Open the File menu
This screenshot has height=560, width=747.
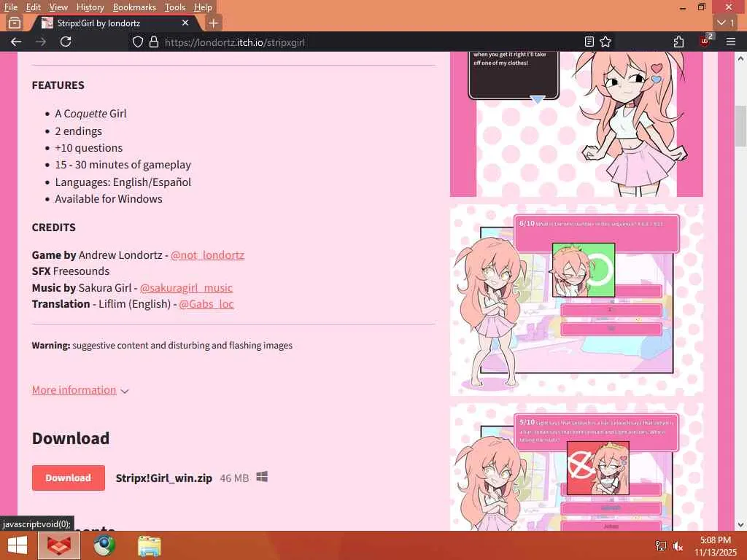click(x=10, y=7)
